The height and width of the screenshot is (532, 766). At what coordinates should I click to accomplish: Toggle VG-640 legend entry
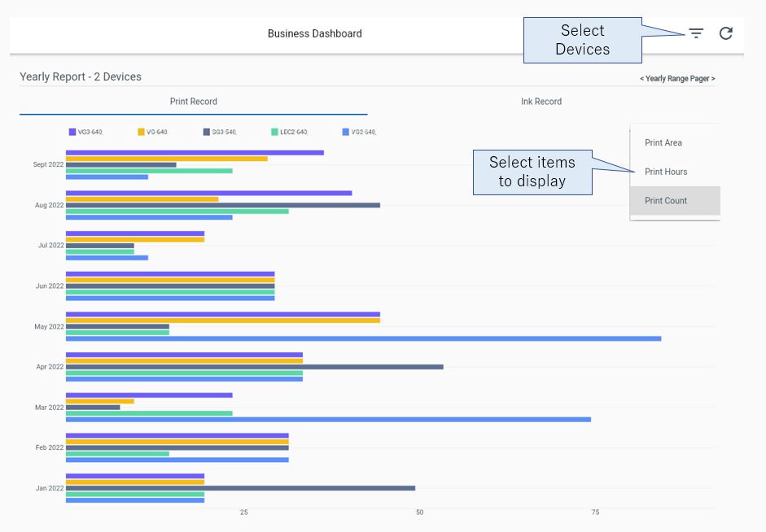coord(153,132)
